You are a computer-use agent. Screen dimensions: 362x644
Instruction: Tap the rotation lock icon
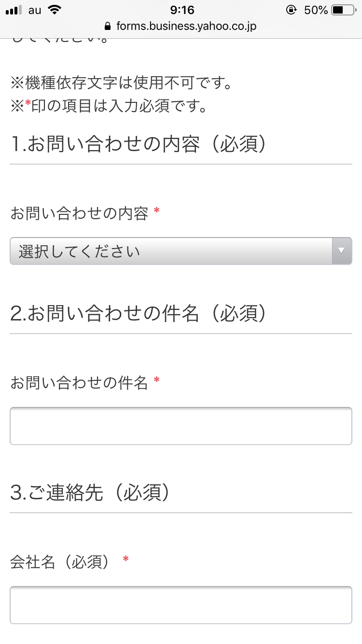pos(291,10)
